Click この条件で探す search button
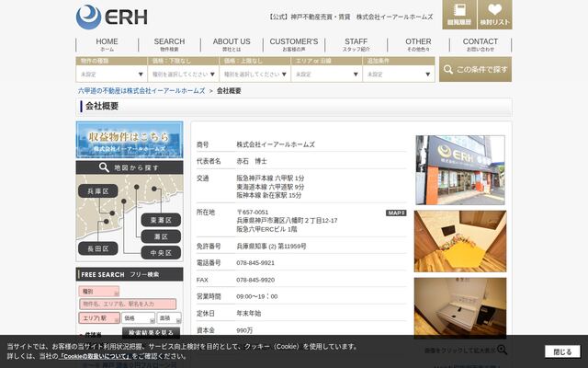 tap(475, 69)
